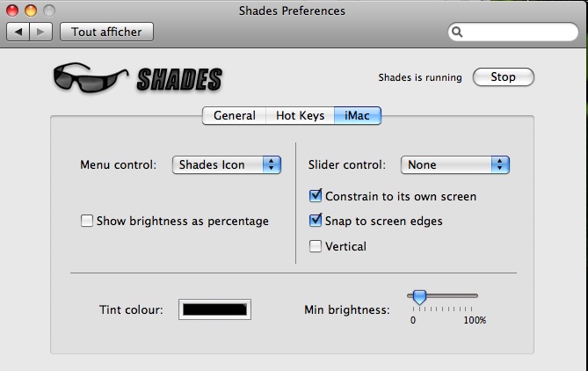Switch to the General tab

coord(234,115)
